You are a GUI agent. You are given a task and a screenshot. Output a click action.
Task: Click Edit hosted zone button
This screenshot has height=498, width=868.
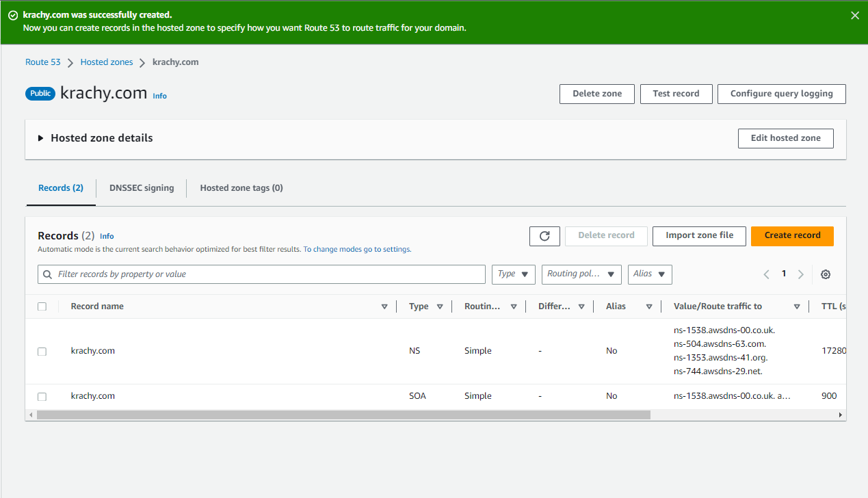tap(785, 138)
